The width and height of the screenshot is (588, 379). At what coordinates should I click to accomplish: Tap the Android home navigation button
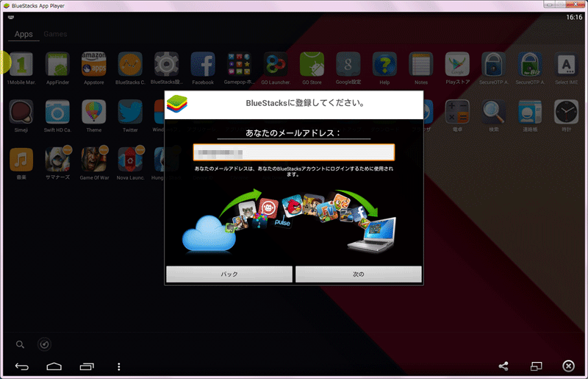pyautogui.click(x=54, y=366)
